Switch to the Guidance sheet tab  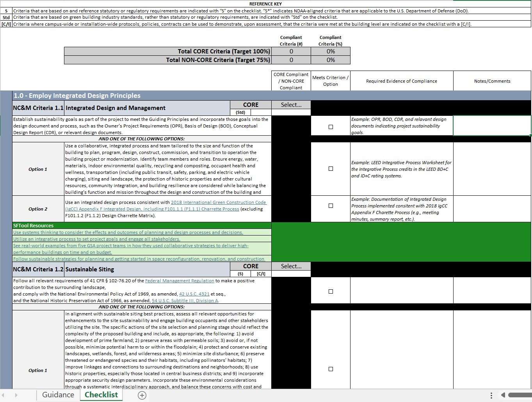(x=58, y=395)
